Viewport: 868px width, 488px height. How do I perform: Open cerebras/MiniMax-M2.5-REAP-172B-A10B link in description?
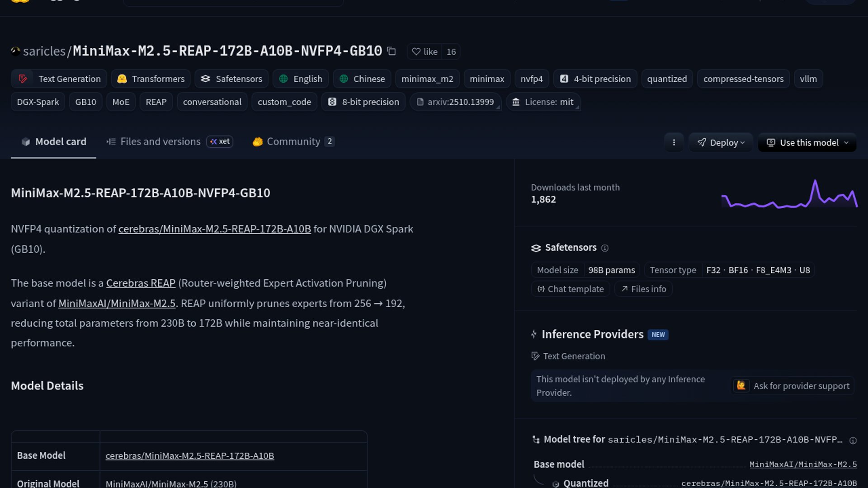click(x=214, y=229)
